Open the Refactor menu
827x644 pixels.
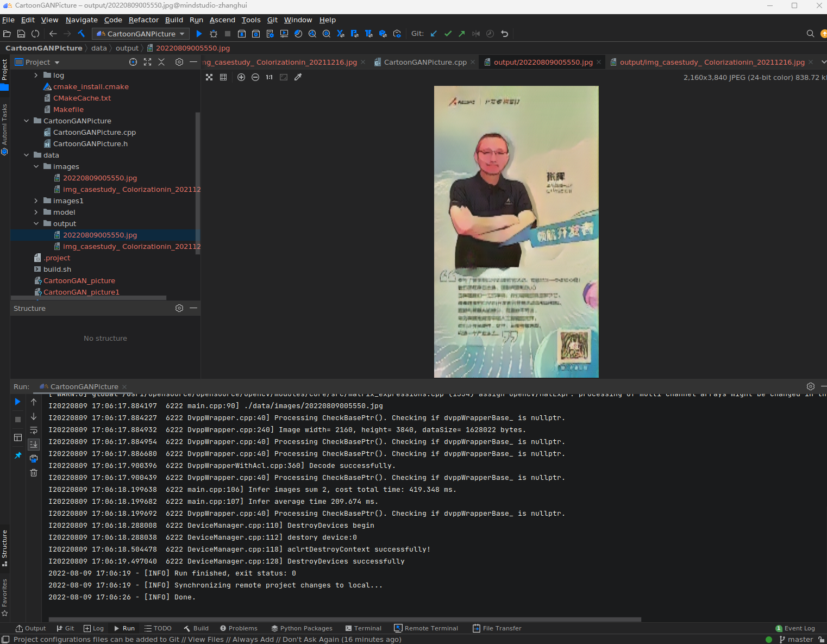tap(143, 20)
